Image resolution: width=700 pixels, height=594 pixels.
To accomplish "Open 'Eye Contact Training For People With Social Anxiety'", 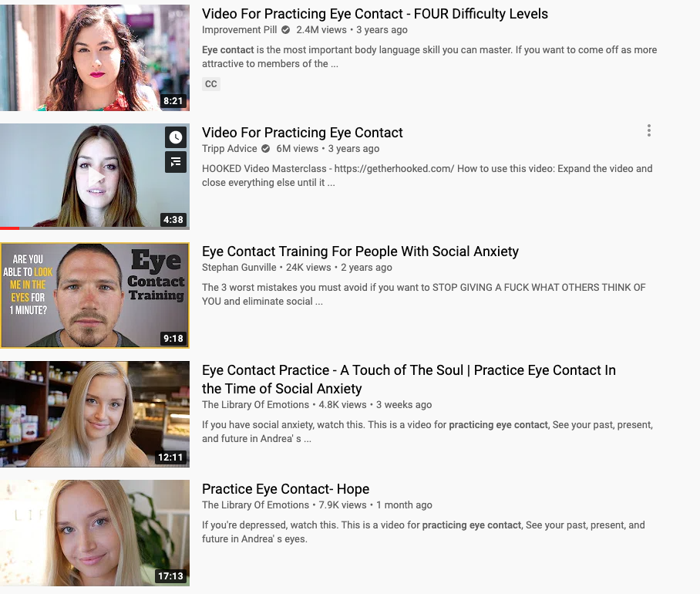I will click(360, 251).
